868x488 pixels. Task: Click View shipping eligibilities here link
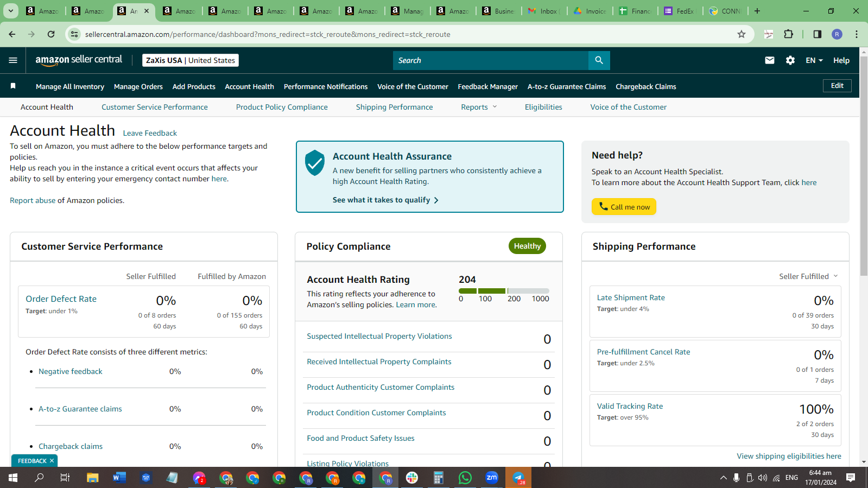(x=789, y=456)
